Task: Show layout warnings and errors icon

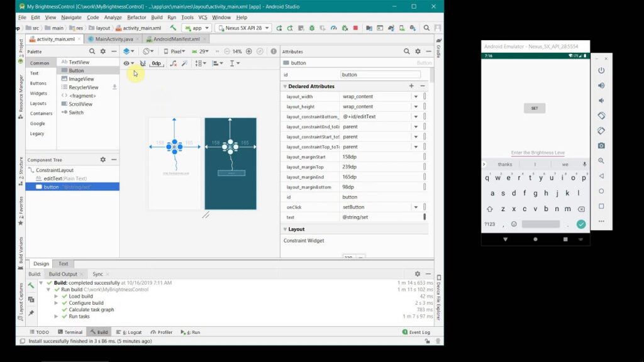Action: point(274,52)
